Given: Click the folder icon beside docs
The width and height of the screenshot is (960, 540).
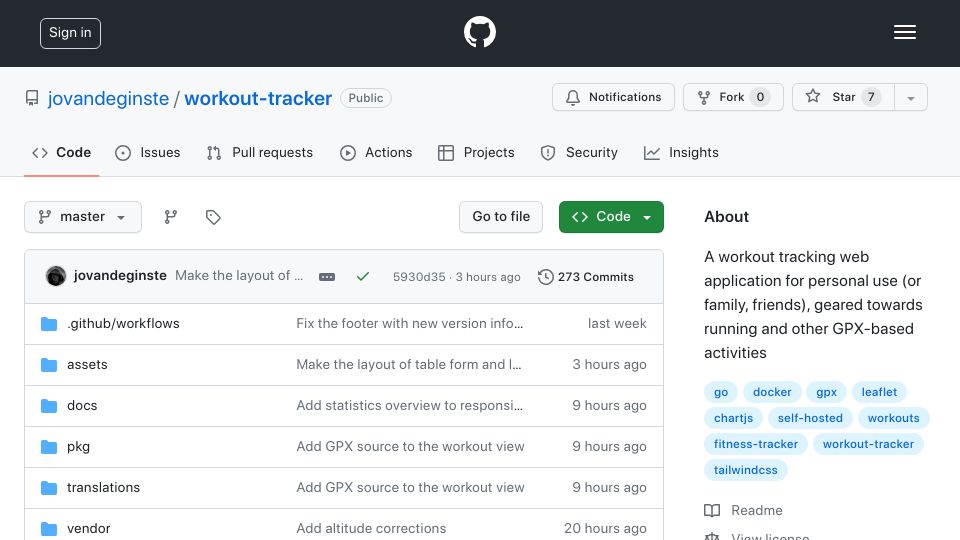Looking at the screenshot, I should point(49,406).
